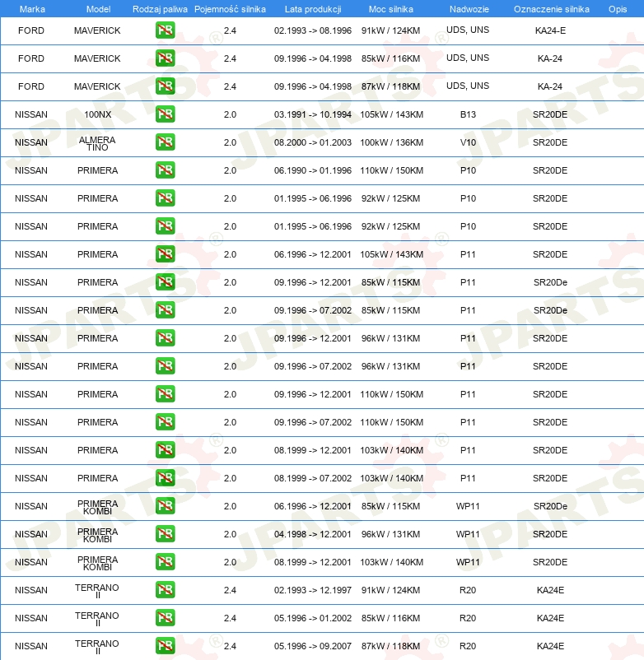The height and width of the screenshot is (660, 644).
Task: Select the 100NX model cell
Action: pyautogui.click(x=97, y=114)
